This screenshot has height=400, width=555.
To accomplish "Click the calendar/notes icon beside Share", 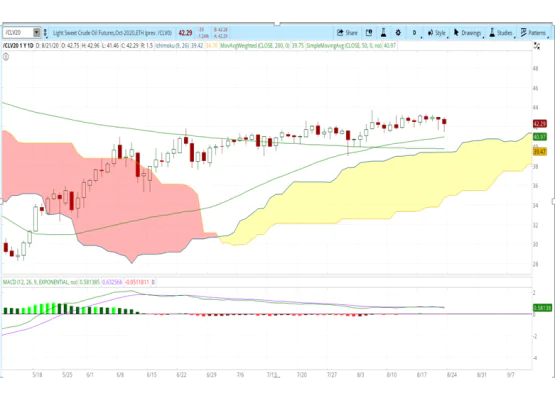I will pyautogui.click(x=369, y=33).
